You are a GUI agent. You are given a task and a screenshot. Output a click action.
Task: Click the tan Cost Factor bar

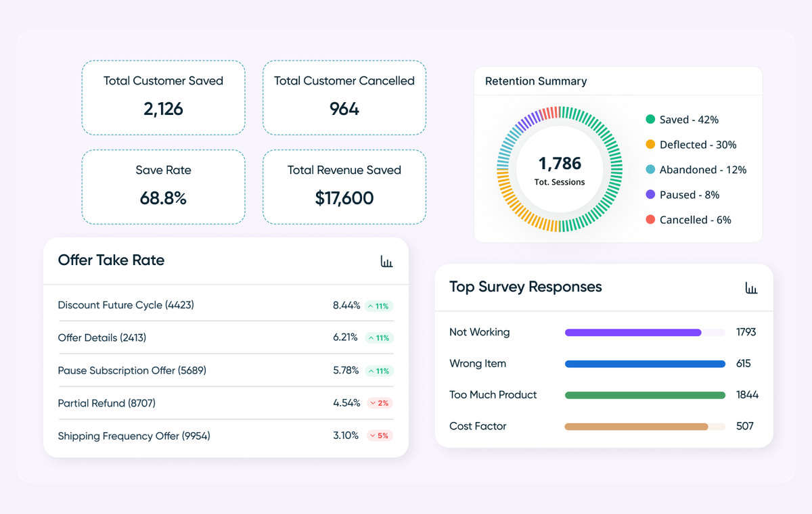click(x=637, y=427)
